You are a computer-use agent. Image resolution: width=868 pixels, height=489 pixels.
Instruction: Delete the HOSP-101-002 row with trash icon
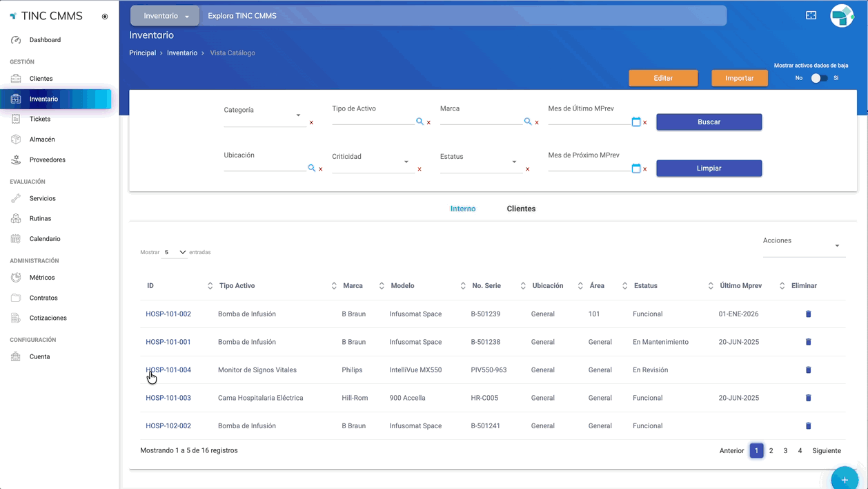[808, 314]
